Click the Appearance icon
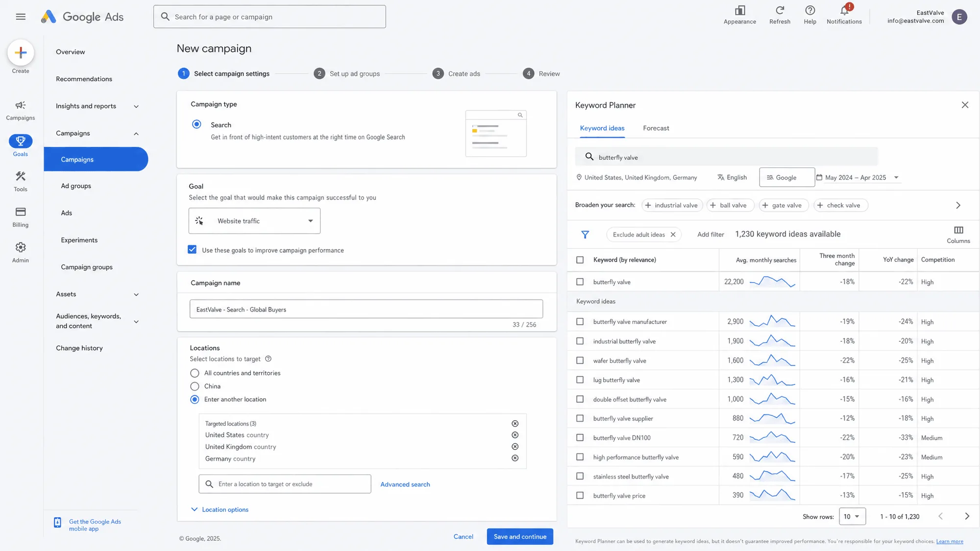 coord(740,11)
